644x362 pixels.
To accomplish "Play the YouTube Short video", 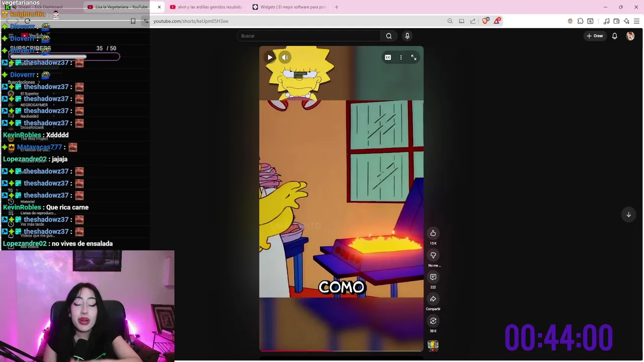I will (270, 57).
